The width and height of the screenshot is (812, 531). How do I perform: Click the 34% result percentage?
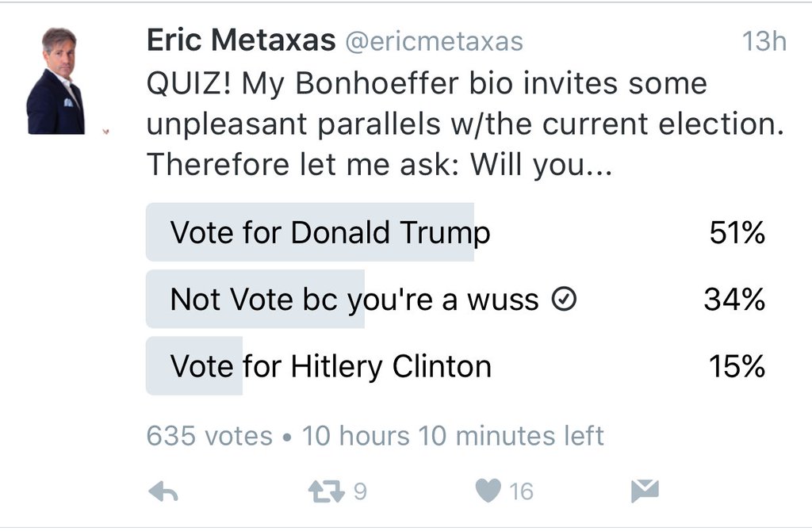tap(734, 300)
